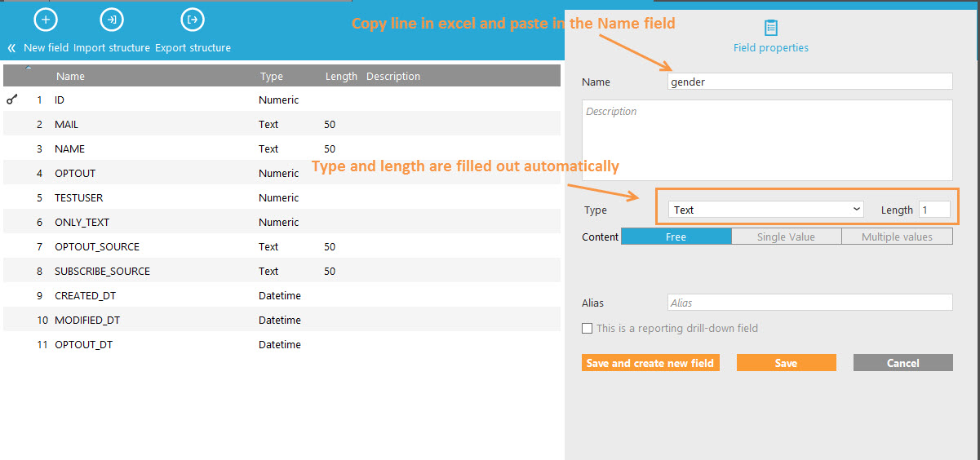980x460 pixels.
Task: Enable reporting drill-down field checkbox
Action: click(x=587, y=329)
